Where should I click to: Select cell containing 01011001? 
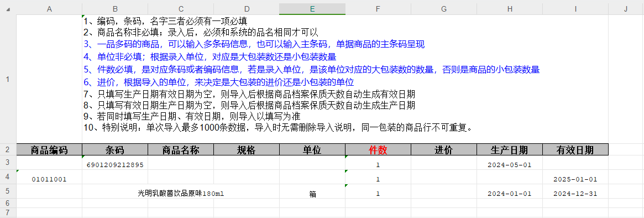pos(49,177)
